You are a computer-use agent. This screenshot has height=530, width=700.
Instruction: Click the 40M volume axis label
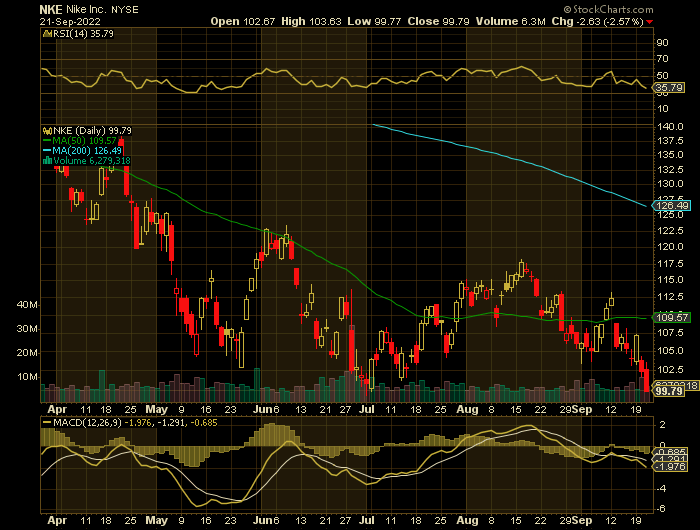tap(27, 305)
